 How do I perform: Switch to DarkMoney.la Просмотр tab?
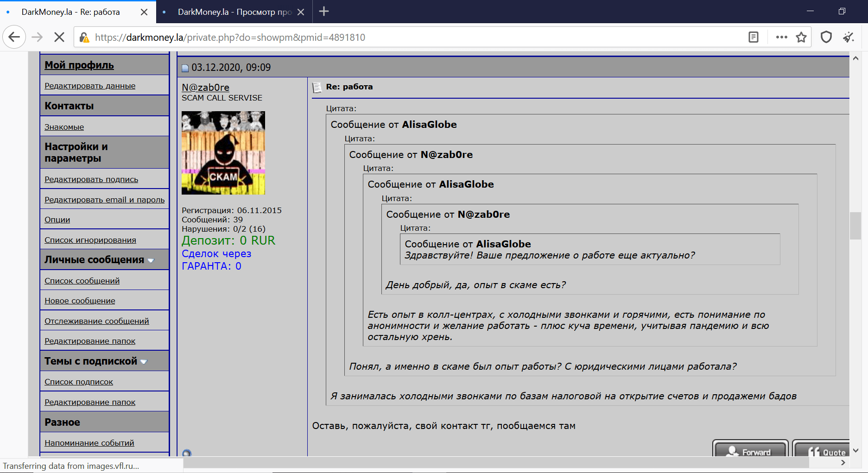pos(234,12)
